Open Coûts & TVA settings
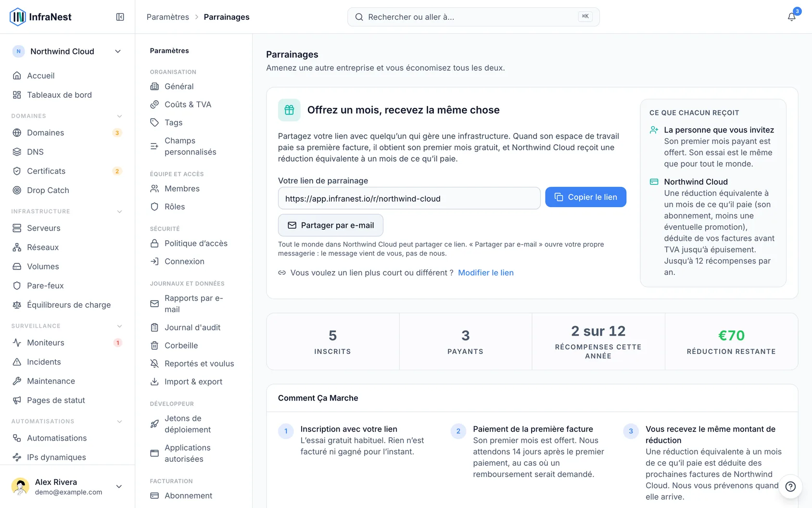 pos(194,104)
